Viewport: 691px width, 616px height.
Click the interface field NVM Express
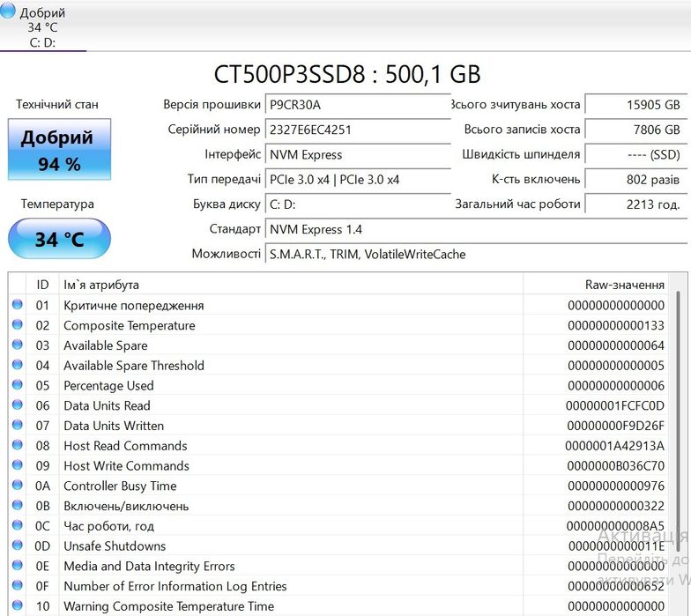(x=358, y=155)
